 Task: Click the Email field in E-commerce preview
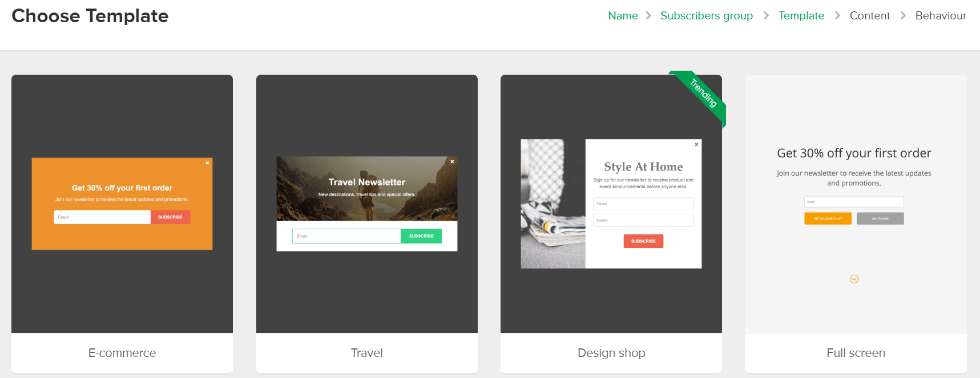102,217
